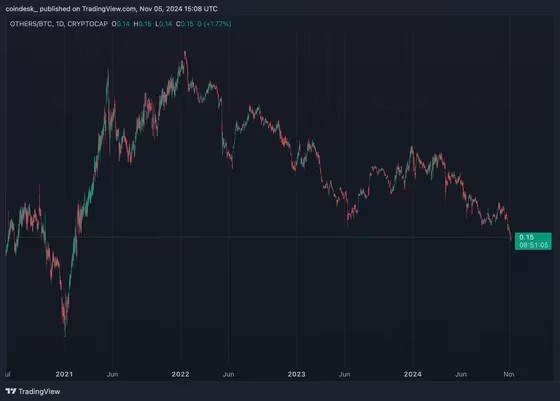
Task: Click the CRYPTOCAP source label
Action: [88, 24]
